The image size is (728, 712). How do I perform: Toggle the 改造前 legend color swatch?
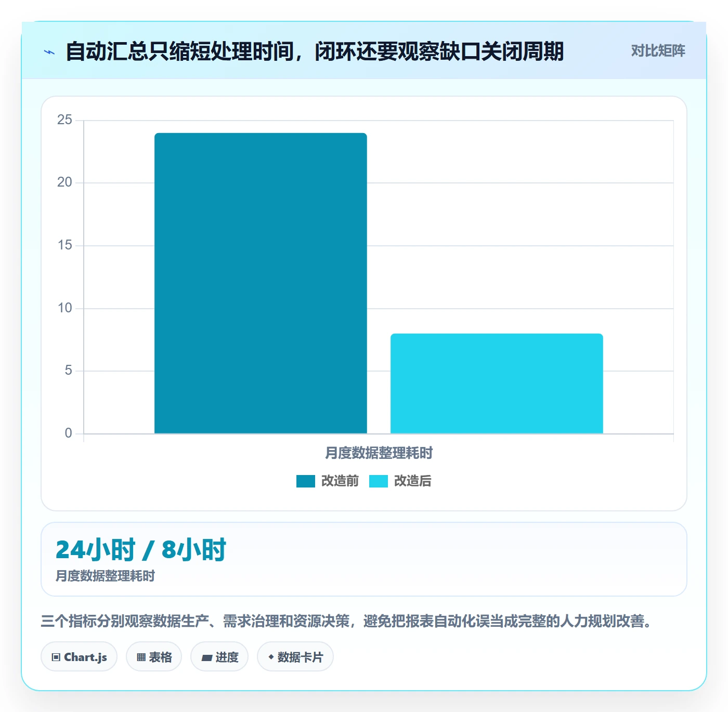(x=306, y=481)
